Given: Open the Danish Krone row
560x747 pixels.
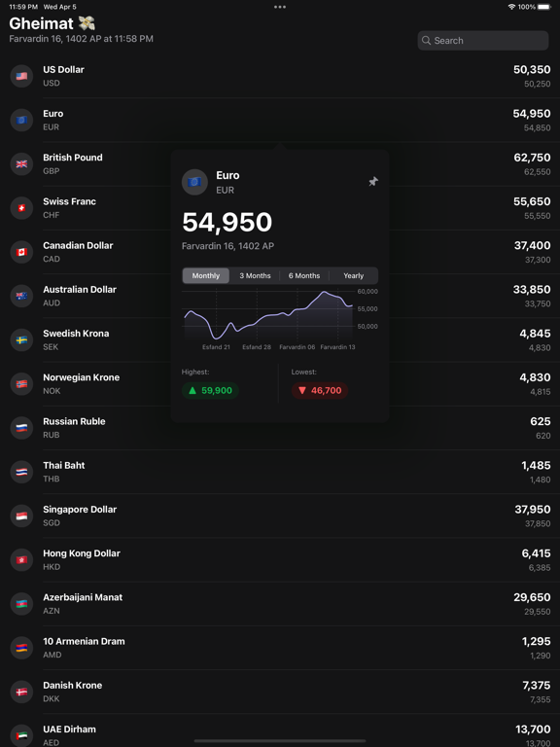Looking at the screenshot, I should pyautogui.click(x=280, y=692).
